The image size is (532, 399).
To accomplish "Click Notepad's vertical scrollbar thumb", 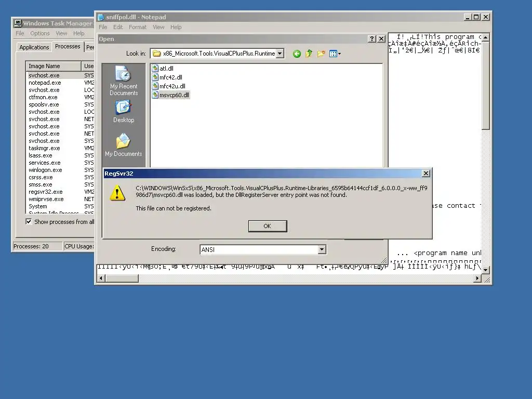I will [486, 86].
